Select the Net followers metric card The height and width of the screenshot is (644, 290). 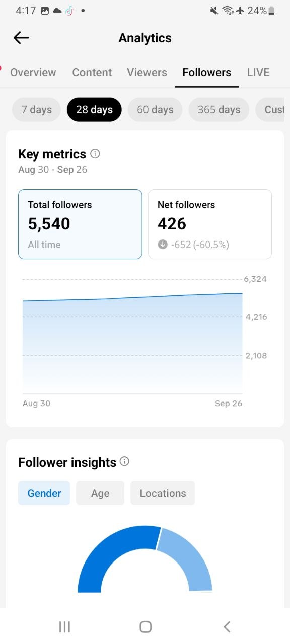point(210,224)
